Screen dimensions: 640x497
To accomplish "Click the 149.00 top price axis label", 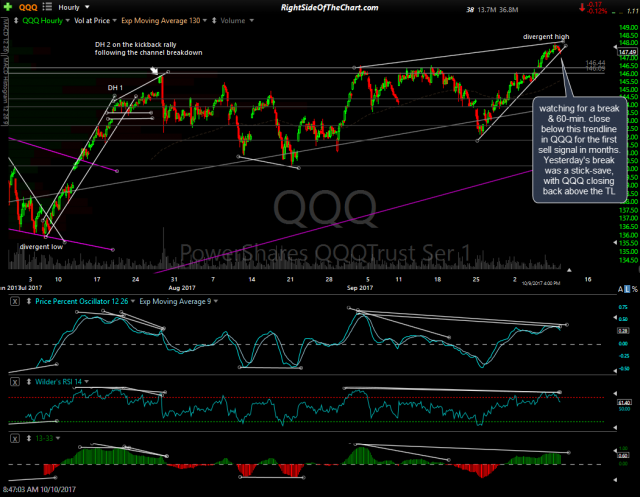I will (629, 28).
